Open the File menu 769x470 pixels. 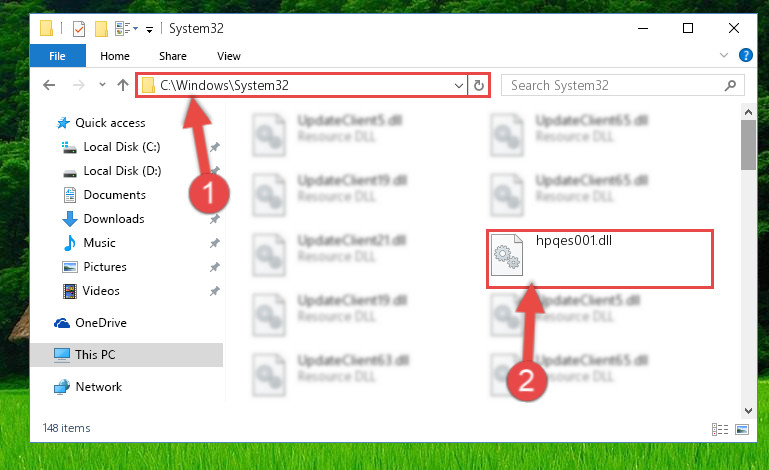(x=57, y=56)
